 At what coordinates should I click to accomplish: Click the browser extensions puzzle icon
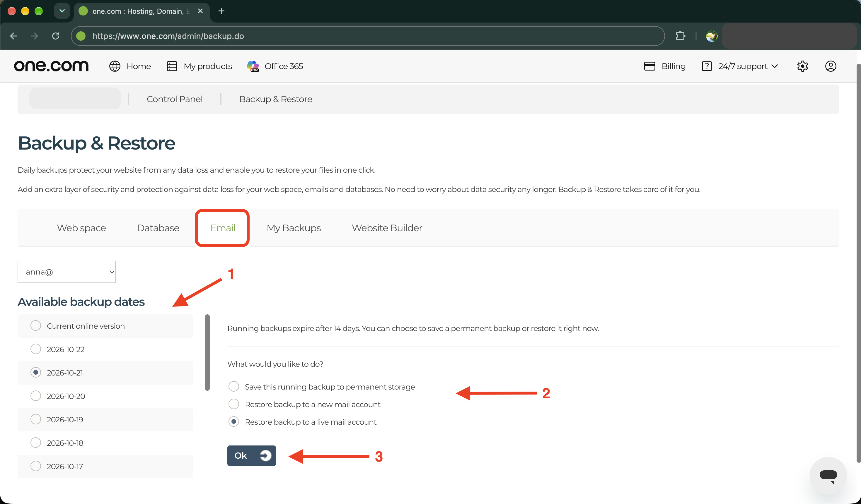pyautogui.click(x=681, y=36)
